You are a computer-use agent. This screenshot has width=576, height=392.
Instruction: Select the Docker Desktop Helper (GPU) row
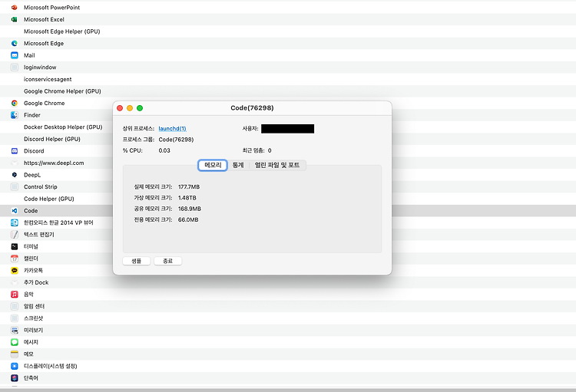pyautogui.click(x=56, y=127)
